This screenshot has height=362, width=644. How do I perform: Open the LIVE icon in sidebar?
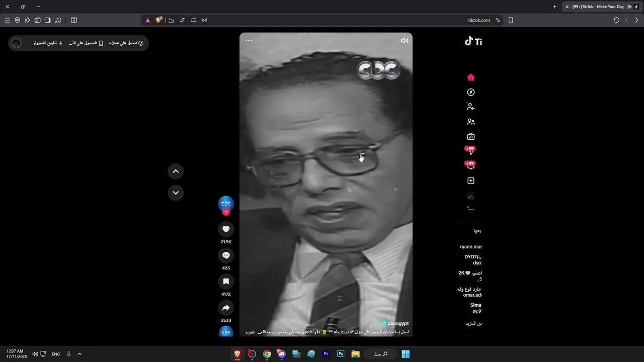[x=471, y=136]
